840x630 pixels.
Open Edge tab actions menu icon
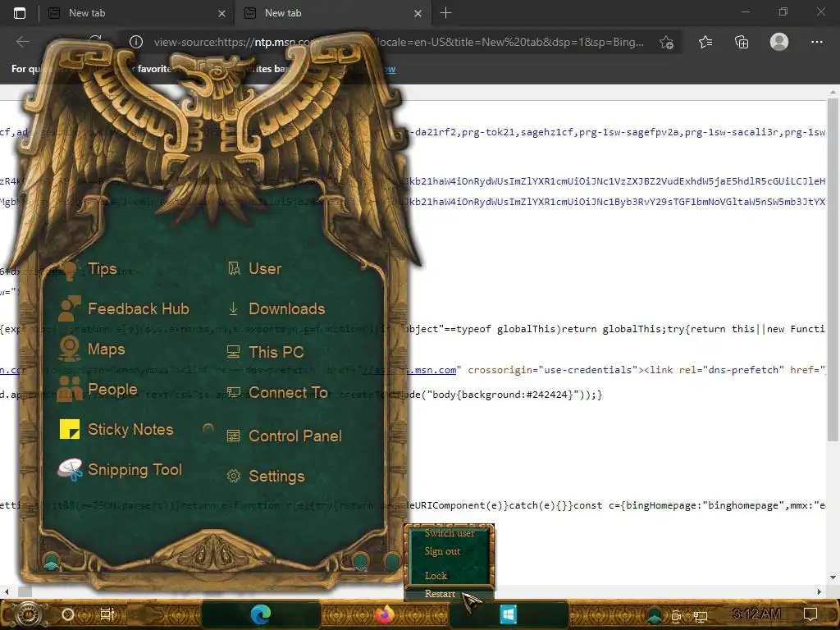click(20, 13)
